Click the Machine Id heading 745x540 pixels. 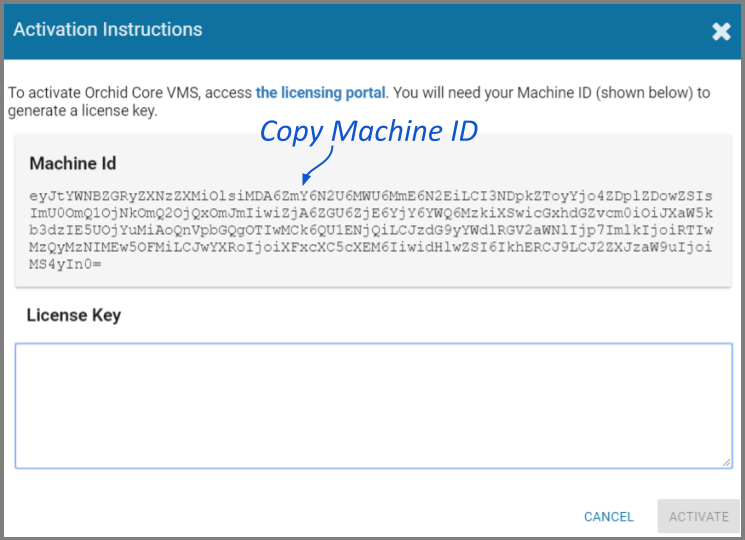(73, 163)
